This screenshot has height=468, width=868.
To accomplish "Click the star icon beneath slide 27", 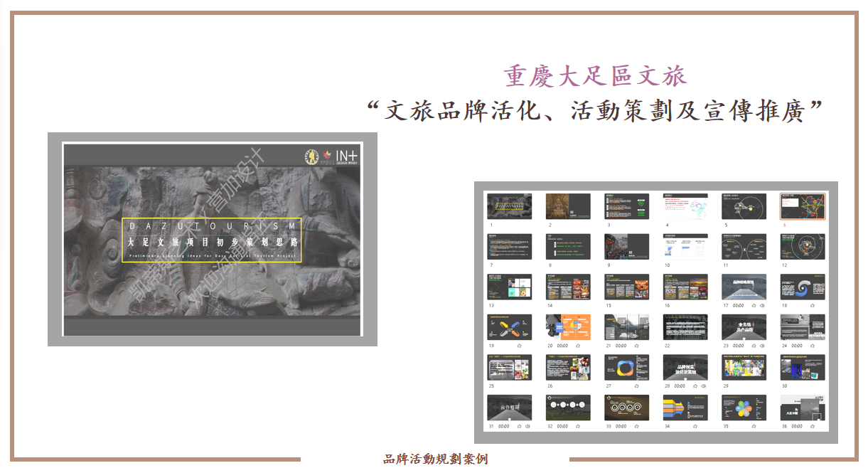I will click(636, 386).
